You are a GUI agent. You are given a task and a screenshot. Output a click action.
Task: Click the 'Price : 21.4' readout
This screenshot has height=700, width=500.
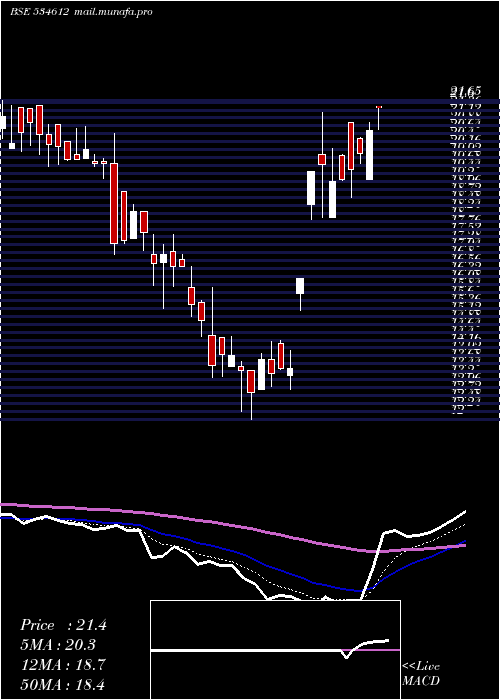63,625
